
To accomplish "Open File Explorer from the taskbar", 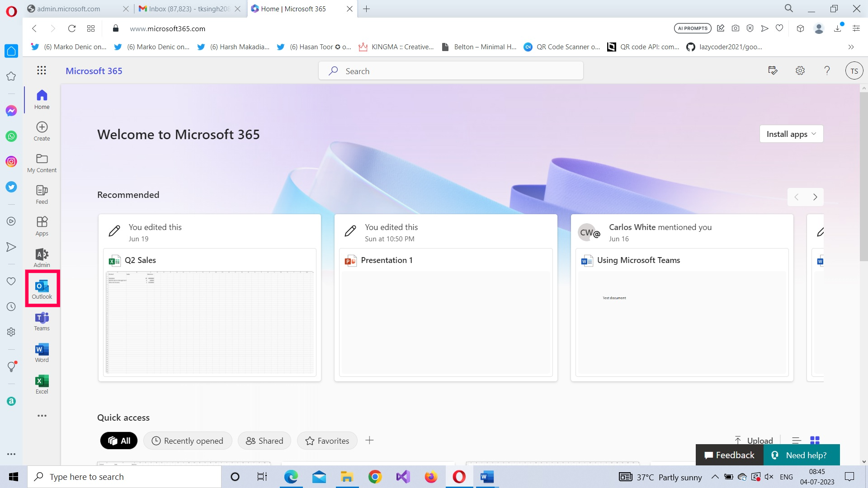I will pyautogui.click(x=347, y=477).
